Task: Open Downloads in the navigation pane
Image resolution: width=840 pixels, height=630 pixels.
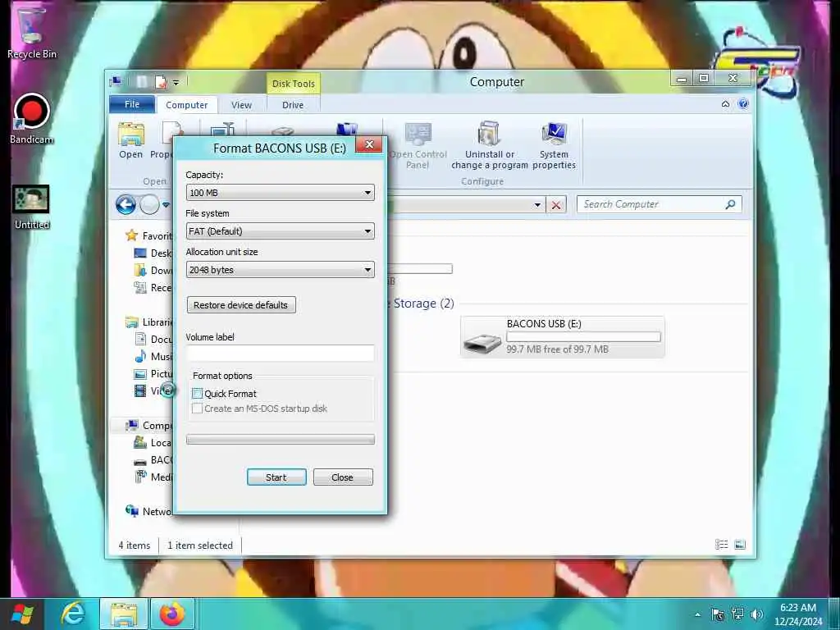Action: pos(153,270)
